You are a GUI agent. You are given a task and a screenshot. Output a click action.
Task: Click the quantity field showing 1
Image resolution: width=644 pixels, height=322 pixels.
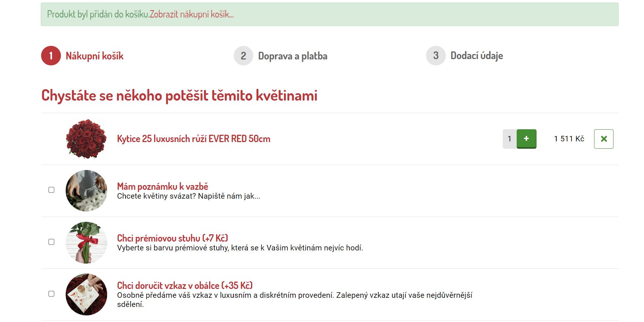[509, 139]
